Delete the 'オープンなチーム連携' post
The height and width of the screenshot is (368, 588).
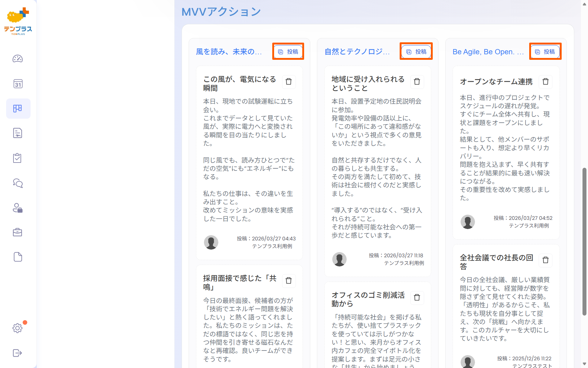click(545, 82)
